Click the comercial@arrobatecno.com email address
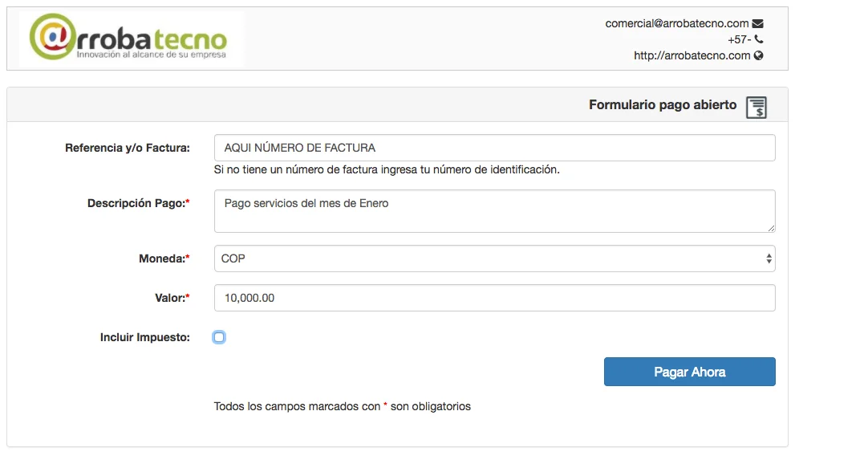 (x=676, y=23)
